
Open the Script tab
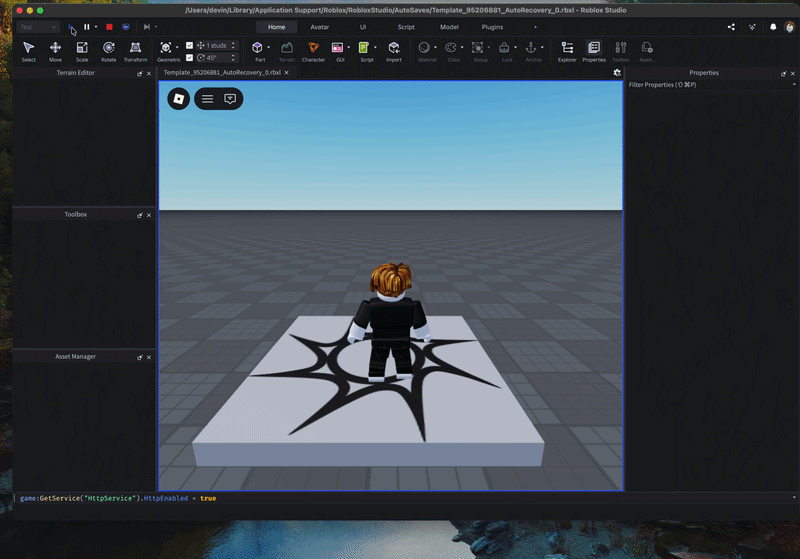[406, 27]
